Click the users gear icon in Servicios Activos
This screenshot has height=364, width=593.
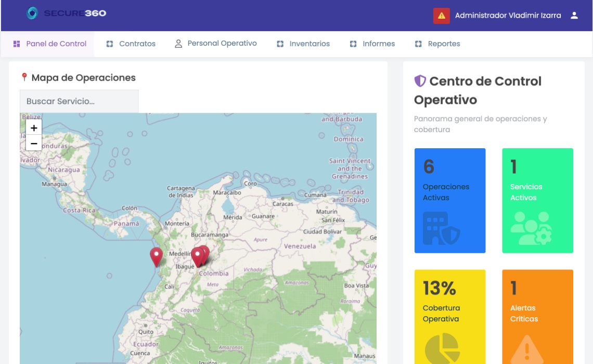tap(531, 228)
